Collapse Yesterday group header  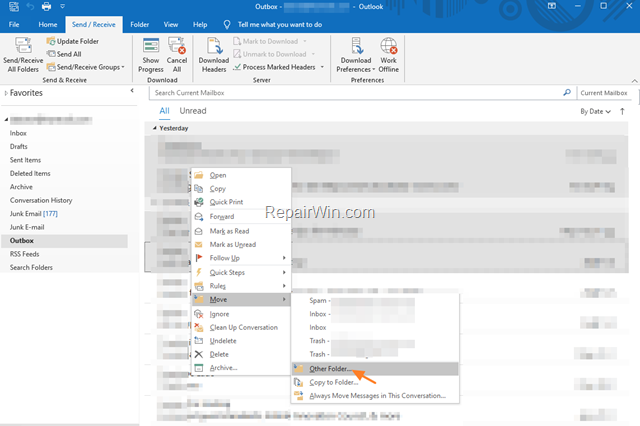click(155, 128)
